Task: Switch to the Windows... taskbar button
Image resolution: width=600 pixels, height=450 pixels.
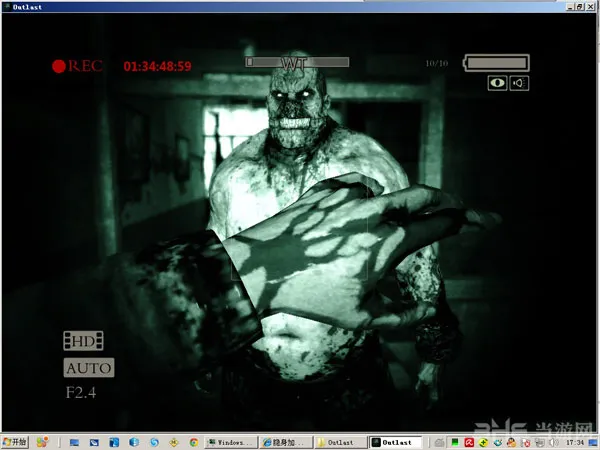Action: coord(231,442)
